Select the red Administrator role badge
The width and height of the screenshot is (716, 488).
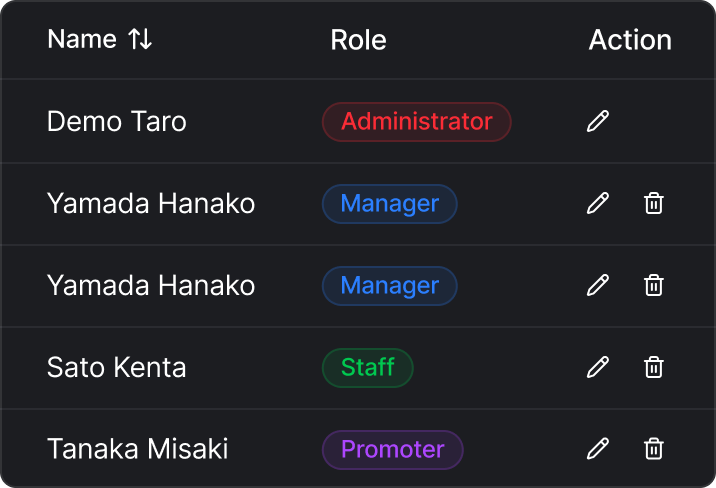[x=416, y=122]
